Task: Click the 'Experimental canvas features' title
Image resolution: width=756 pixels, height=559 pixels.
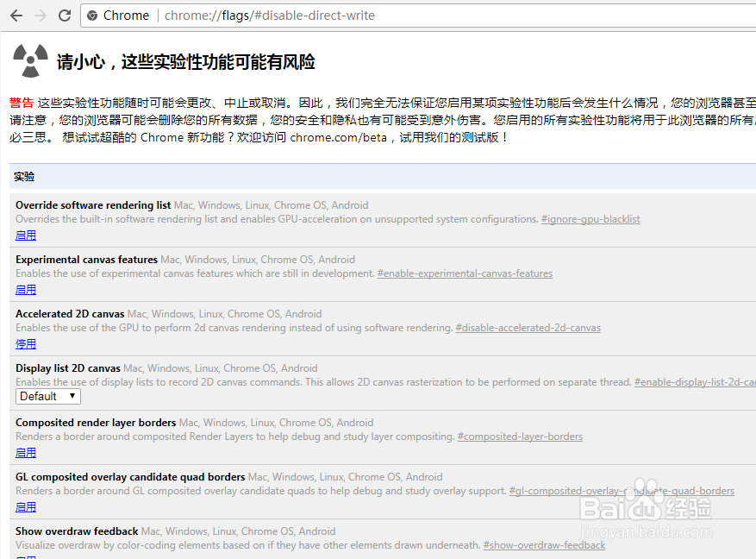Action: (86, 260)
